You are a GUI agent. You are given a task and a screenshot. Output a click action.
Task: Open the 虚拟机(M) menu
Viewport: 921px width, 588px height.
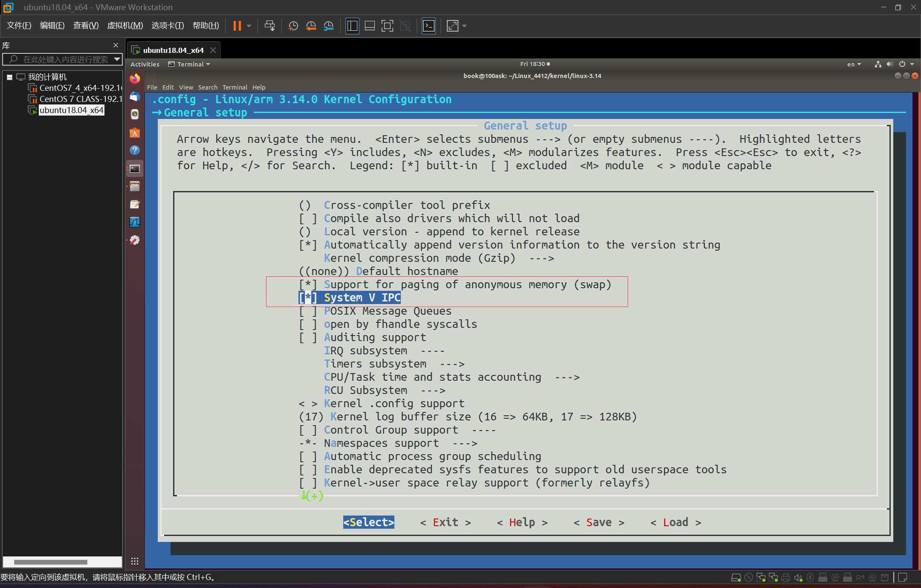[125, 26]
